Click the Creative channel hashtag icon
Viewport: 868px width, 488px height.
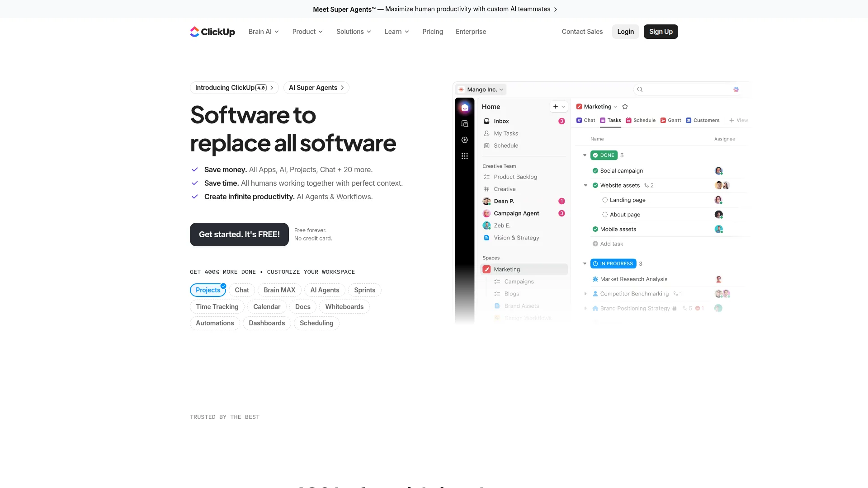(x=486, y=189)
